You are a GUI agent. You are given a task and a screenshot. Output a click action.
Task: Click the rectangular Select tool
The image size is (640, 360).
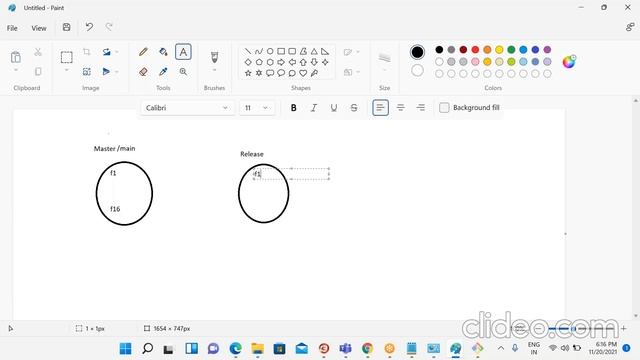(x=67, y=57)
